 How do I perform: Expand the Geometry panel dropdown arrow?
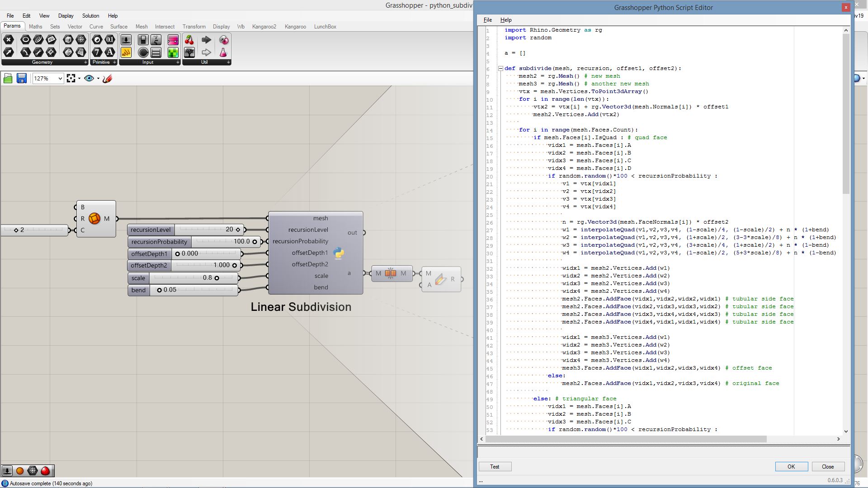85,62
